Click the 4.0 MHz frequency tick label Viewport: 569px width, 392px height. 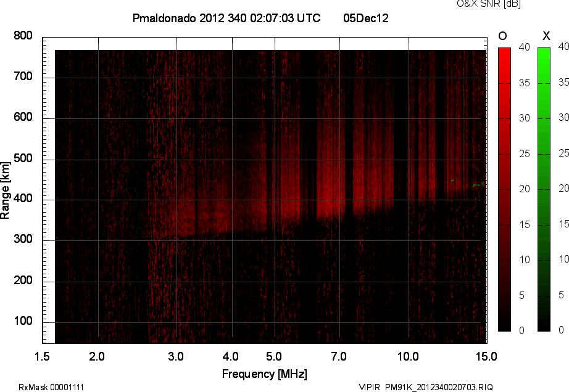coord(230,356)
